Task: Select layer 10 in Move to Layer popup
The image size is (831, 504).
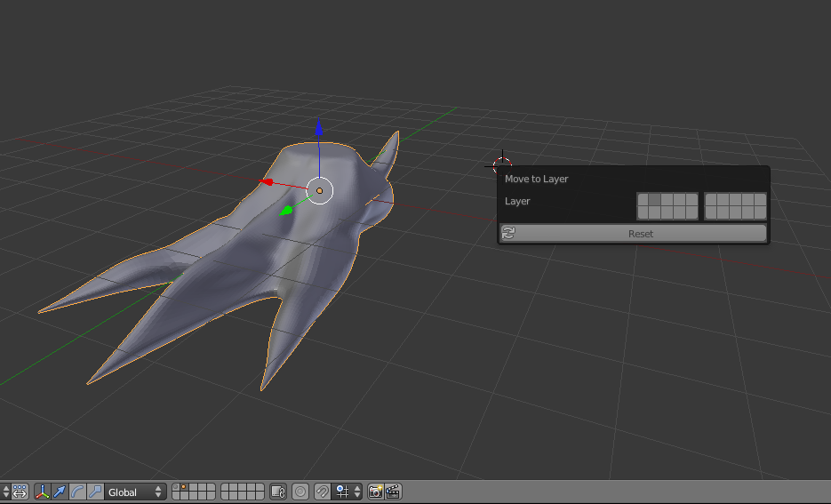Action: 761,200
